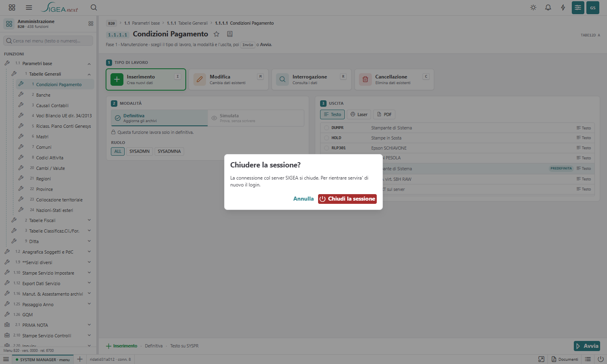Image resolution: width=607 pixels, height=364 pixels.
Task: Mark Condizioni Pagamento as favorite star
Action: 216,34
